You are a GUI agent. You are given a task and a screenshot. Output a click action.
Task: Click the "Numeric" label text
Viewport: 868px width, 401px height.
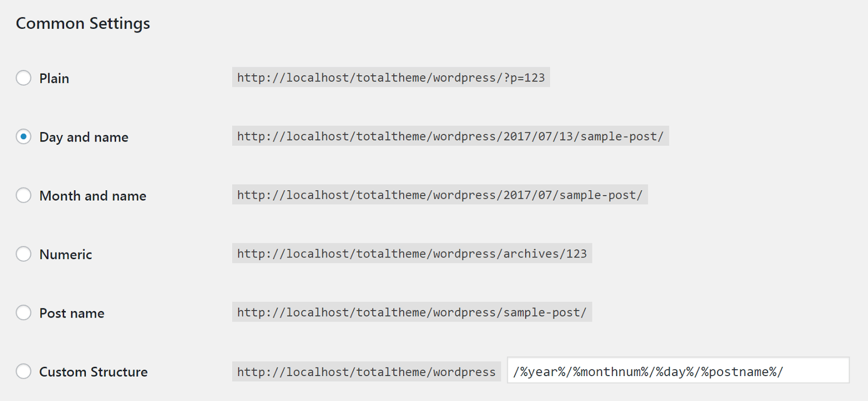click(x=66, y=254)
